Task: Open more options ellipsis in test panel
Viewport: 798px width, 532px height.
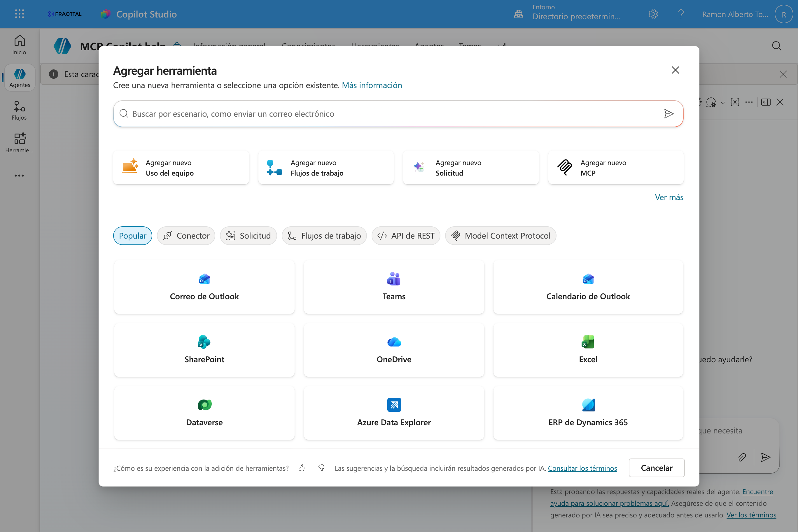Action: click(x=749, y=102)
